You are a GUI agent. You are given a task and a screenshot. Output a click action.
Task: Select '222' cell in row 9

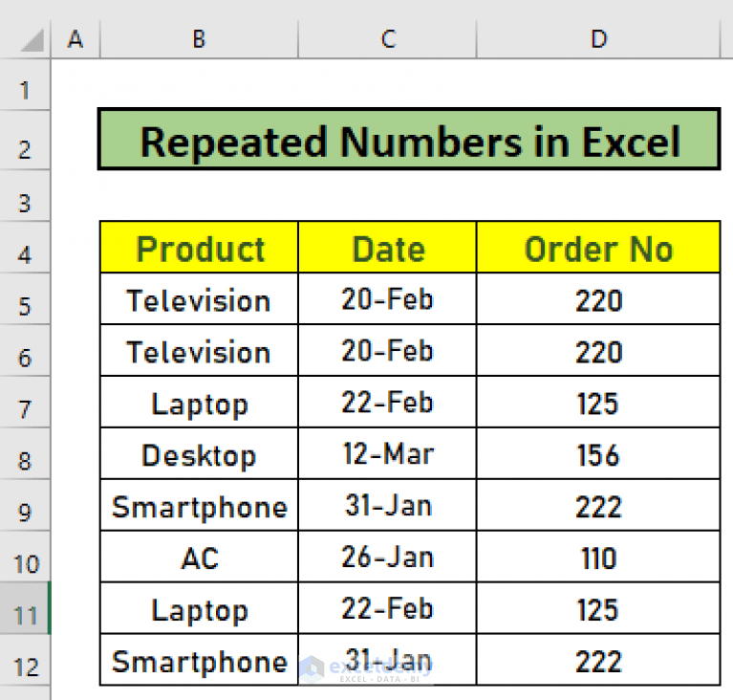pyautogui.click(x=598, y=505)
